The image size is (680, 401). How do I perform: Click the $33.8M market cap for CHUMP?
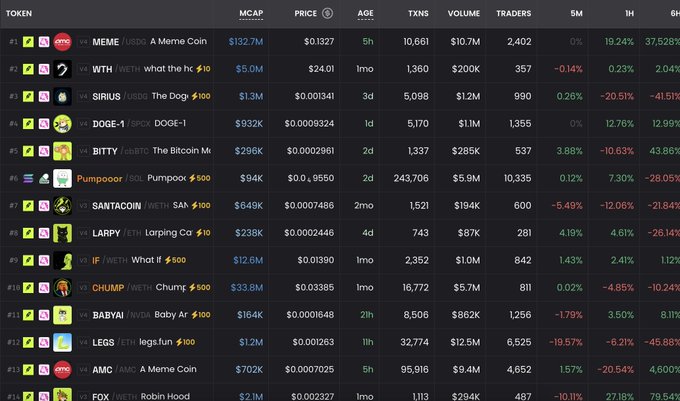[x=247, y=287]
